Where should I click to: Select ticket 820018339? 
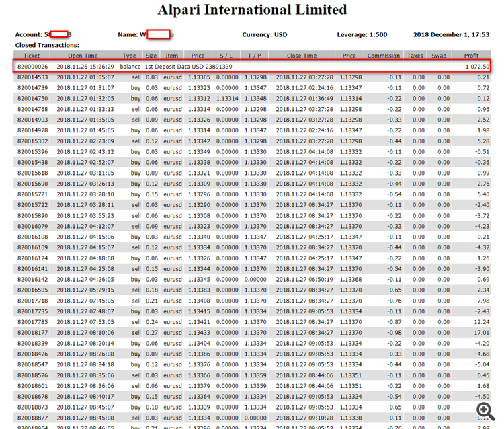pos(32,343)
